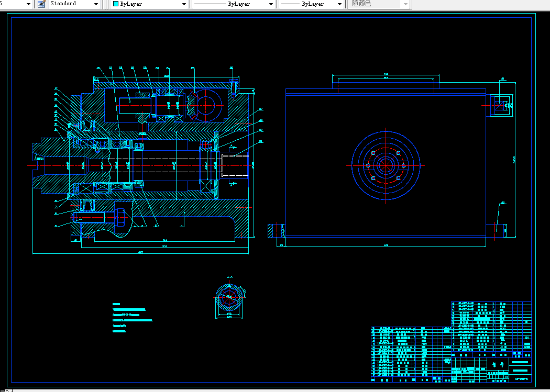The width and height of the screenshot is (550, 392).
Task: Select the hatched A-A cross-section circle
Action: point(229,297)
